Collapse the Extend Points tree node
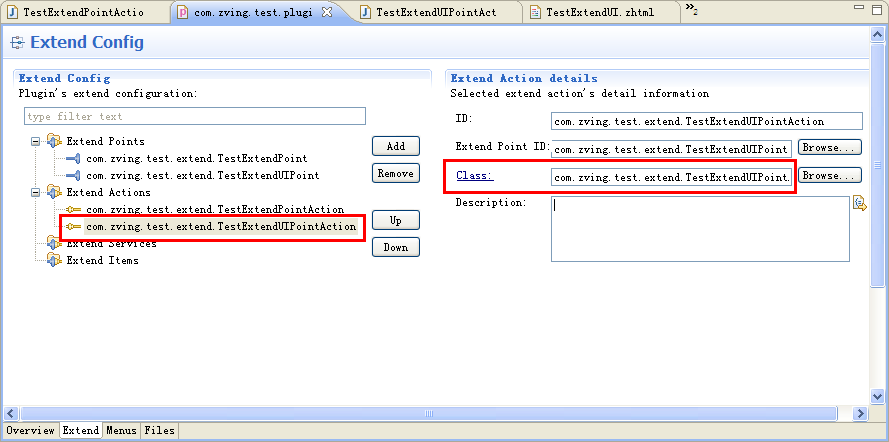The width and height of the screenshot is (889, 442). pos(36,141)
